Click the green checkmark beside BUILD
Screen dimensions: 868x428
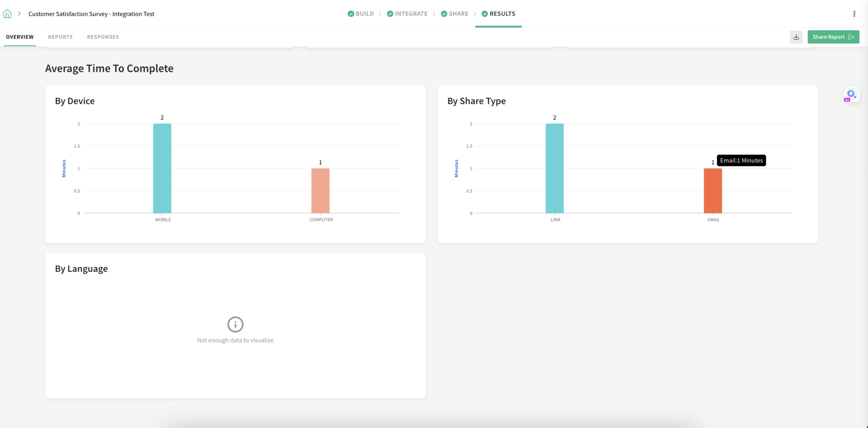pyautogui.click(x=351, y=13)
